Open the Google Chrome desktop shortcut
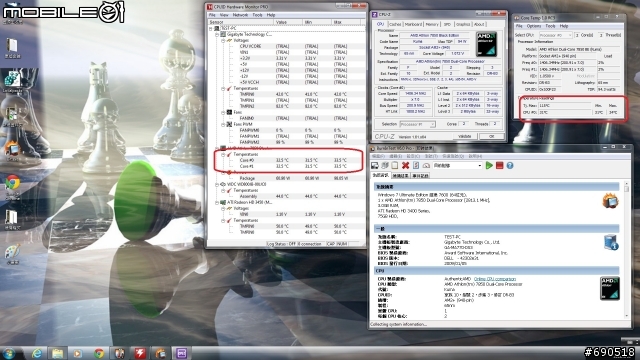640x360 pixels. coord(12,183)
